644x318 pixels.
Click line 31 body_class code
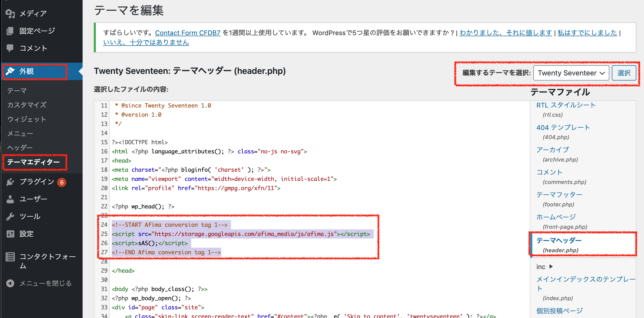click(160, 289)
